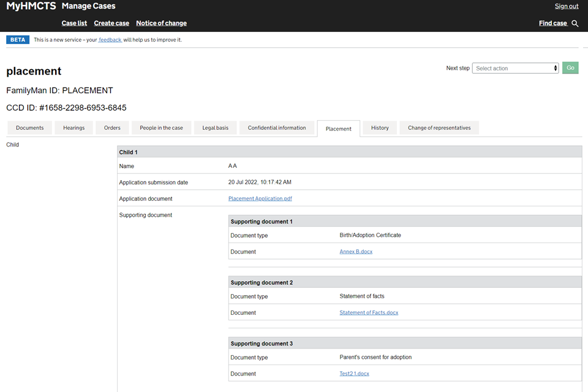Screen dimensions: 588x392
Task: Sign out of the service
Action: coord(566,6)
